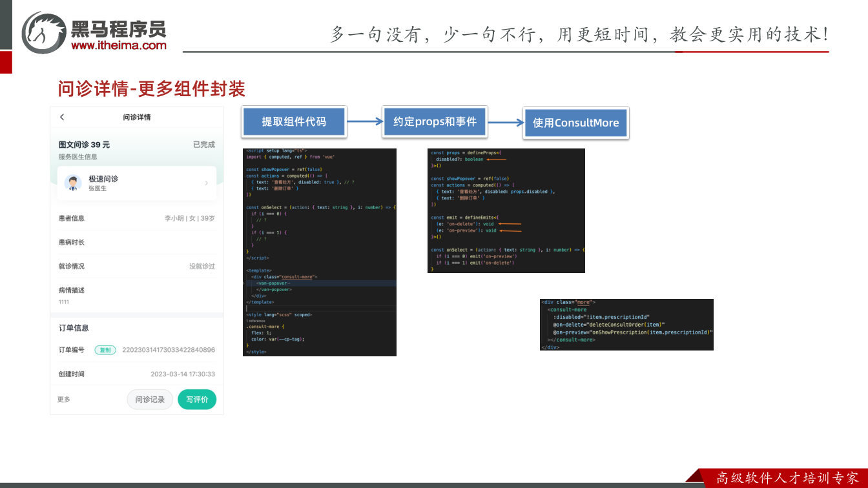Click the 病情描述 label

[x=71, y=290]
